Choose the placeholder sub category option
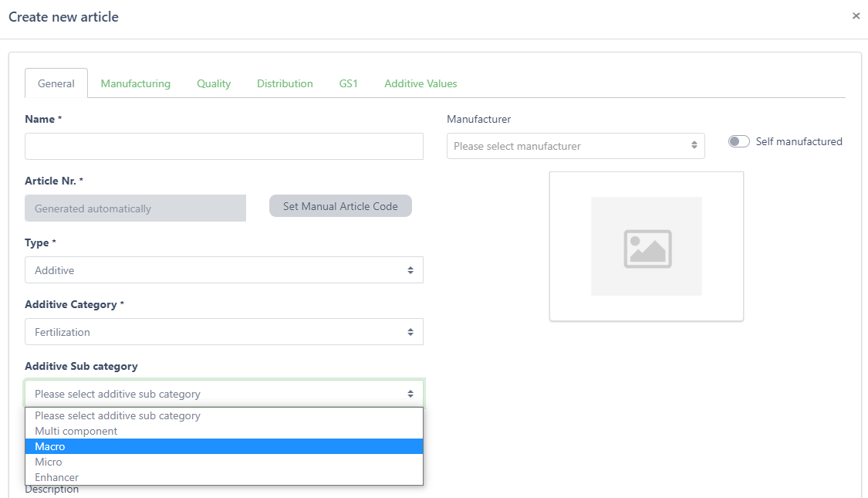 [224, 415]
